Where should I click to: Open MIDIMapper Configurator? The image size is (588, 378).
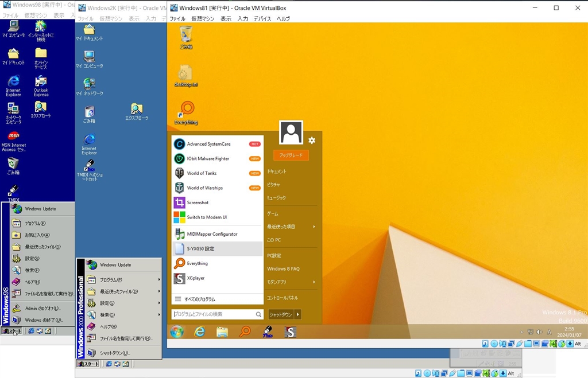(x=218, y=234)
